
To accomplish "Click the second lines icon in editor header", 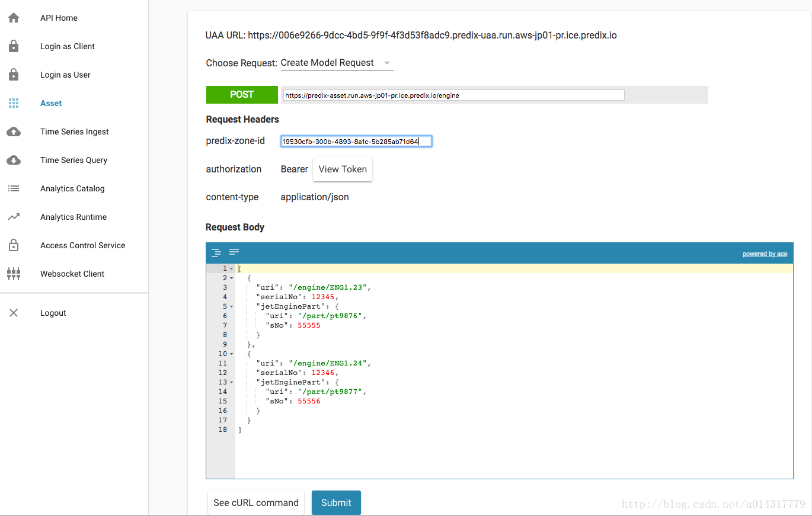I will tap(234, 252).
